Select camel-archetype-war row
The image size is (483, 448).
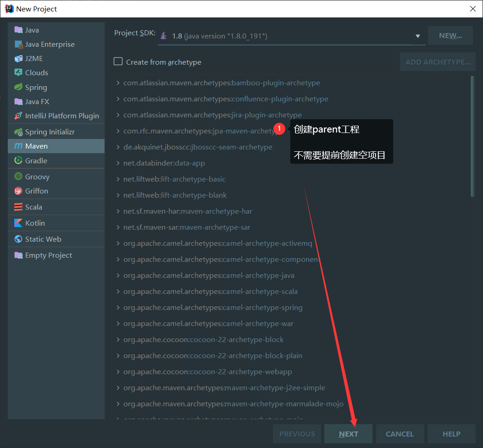(x=291, y=323)
